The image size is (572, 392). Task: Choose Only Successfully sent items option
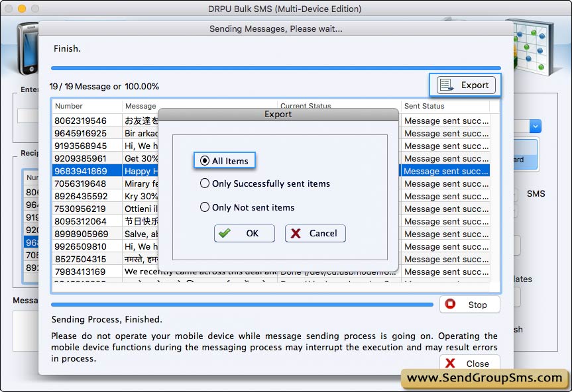205,183
